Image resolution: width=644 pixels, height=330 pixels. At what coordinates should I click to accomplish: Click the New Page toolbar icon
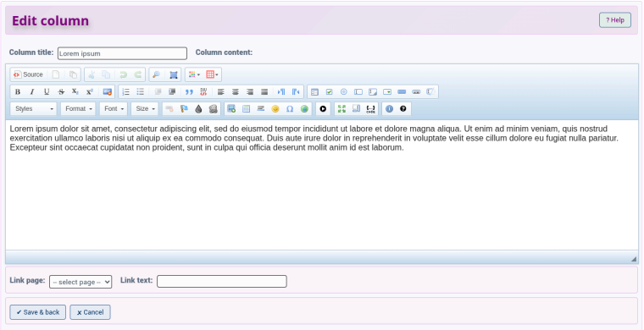point(56,74)
